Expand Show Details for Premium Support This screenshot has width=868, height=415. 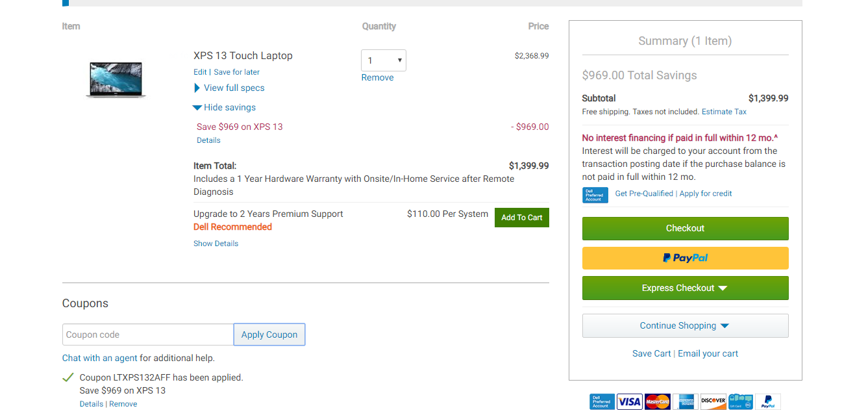[216, 244]
